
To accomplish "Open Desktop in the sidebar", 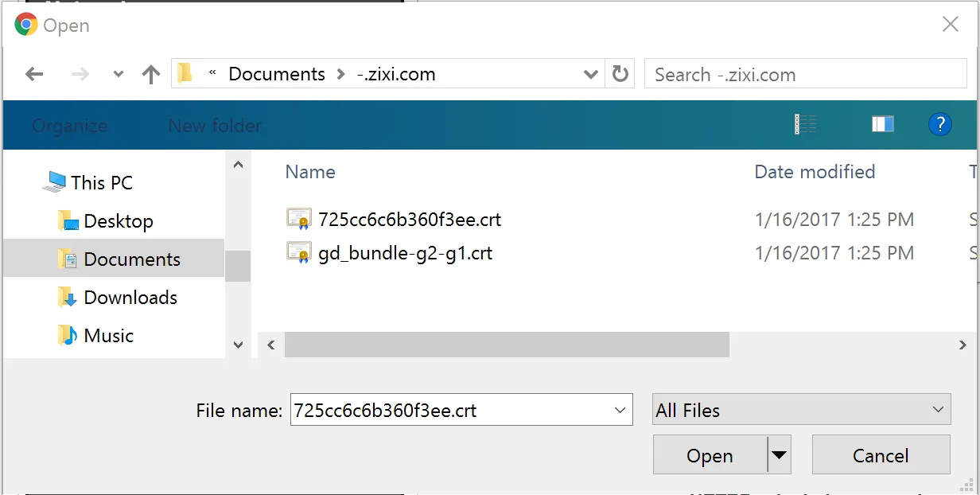I will tap(119, 220).
